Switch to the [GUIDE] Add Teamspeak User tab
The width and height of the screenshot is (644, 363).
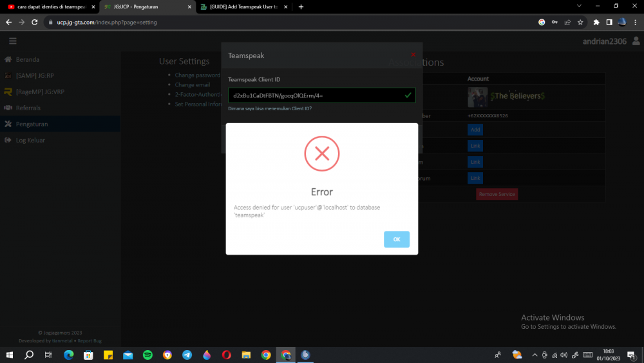pos(243,6)
